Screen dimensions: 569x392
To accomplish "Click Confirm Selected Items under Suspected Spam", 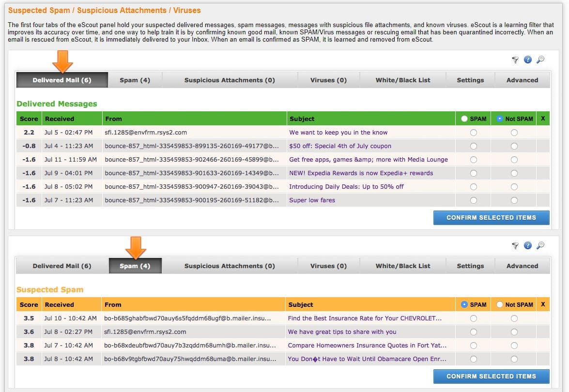I will pyautogui.click(x=491, y=376).
